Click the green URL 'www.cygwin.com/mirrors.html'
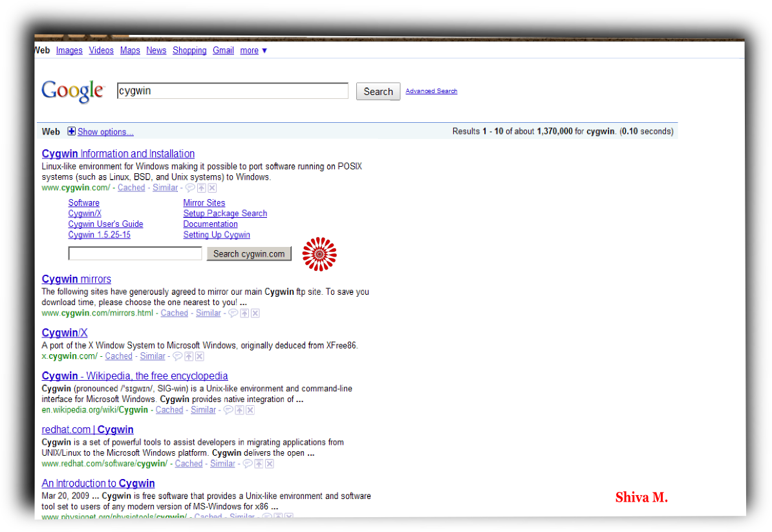 [98, 313]
